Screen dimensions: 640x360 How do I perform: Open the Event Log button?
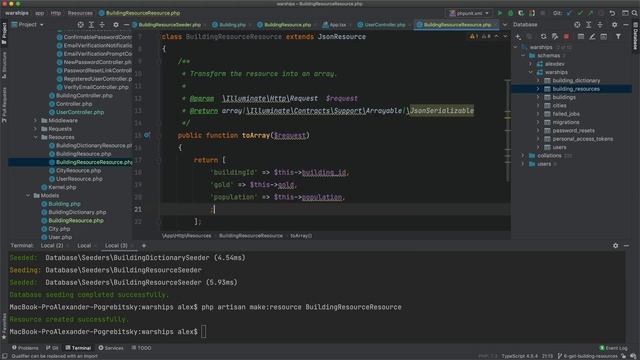pyautogui.click(x=613, y=348)
